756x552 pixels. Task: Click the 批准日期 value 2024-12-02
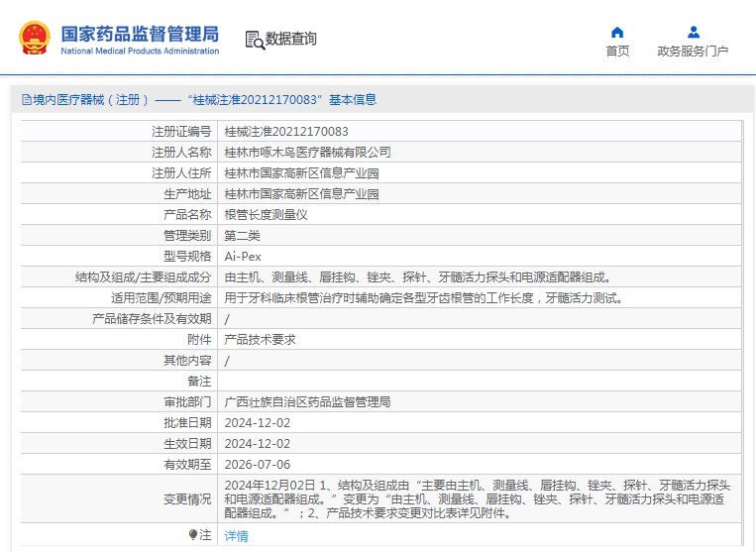click(x=258, y=423)
